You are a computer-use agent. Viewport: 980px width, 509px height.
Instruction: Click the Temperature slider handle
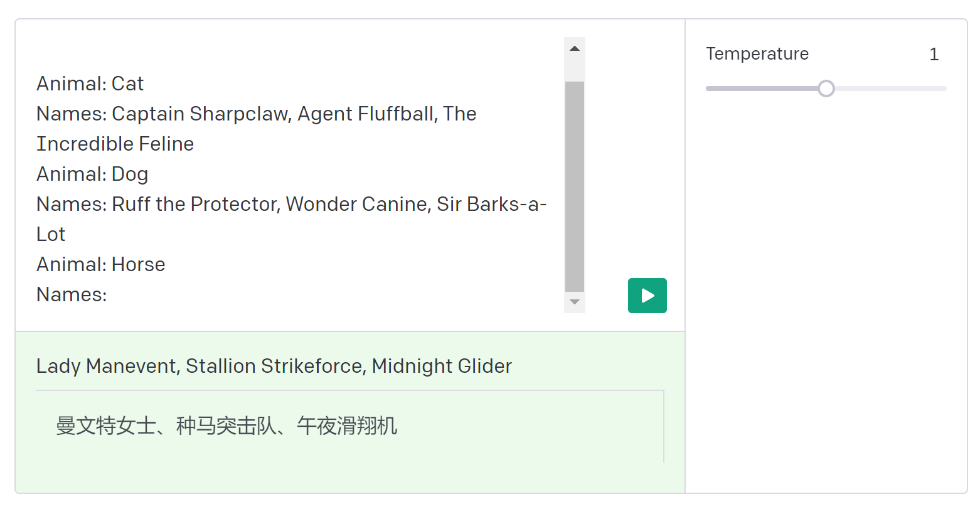[x=826, y=88]
